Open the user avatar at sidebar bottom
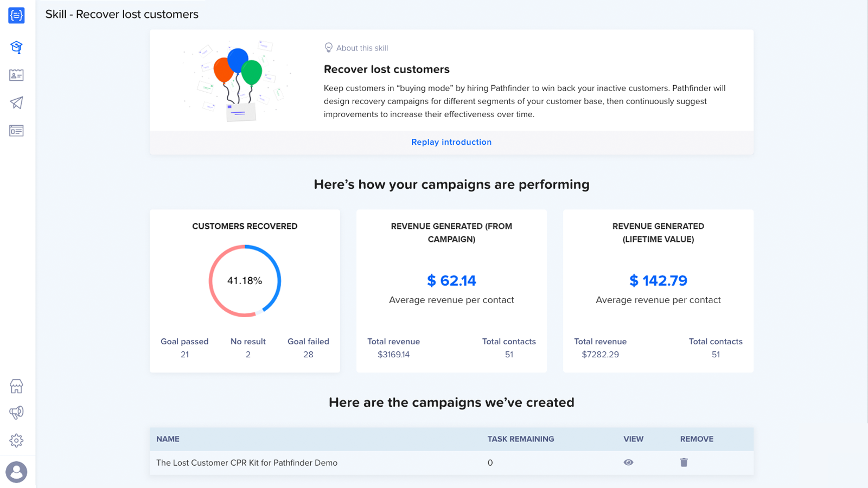The image size is (868, 488). click(16, 472)
